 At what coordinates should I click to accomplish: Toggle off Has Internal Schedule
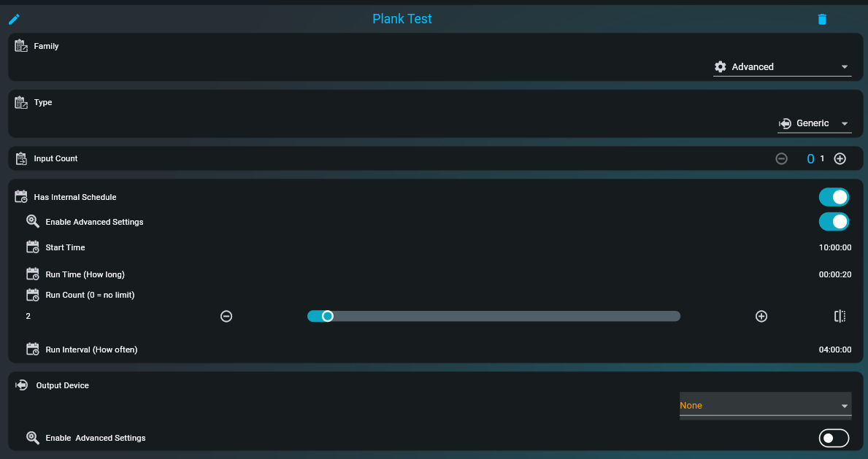[834, 197]
